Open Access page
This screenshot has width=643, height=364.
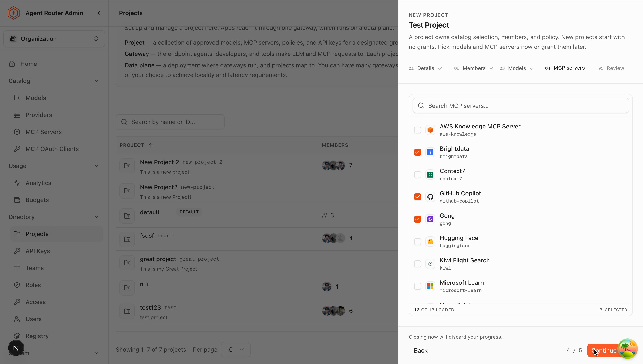pyautogui.click(x=36, y=302)
